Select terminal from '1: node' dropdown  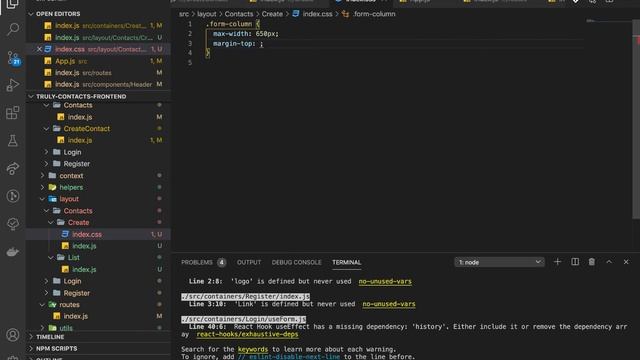[x=500, y=262]
